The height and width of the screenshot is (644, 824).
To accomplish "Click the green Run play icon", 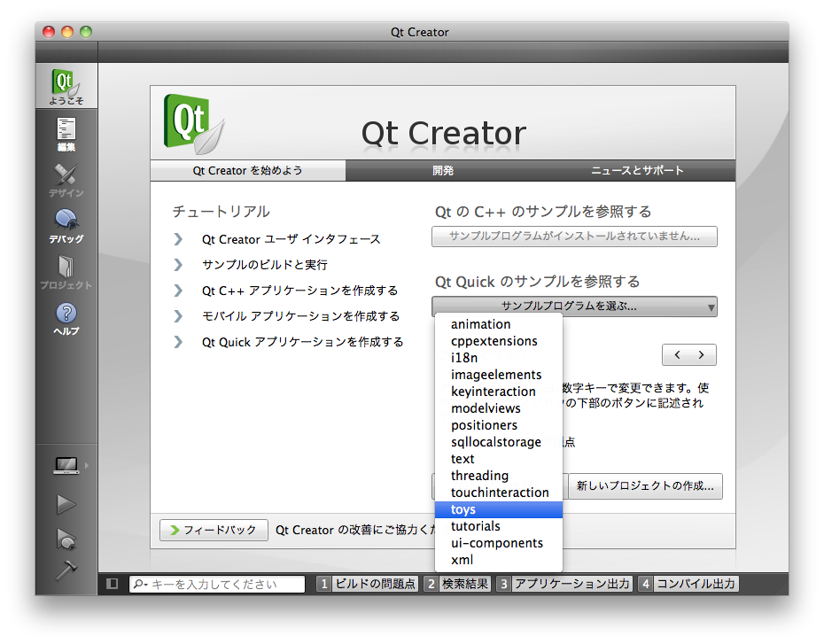I will pos(66,504).
